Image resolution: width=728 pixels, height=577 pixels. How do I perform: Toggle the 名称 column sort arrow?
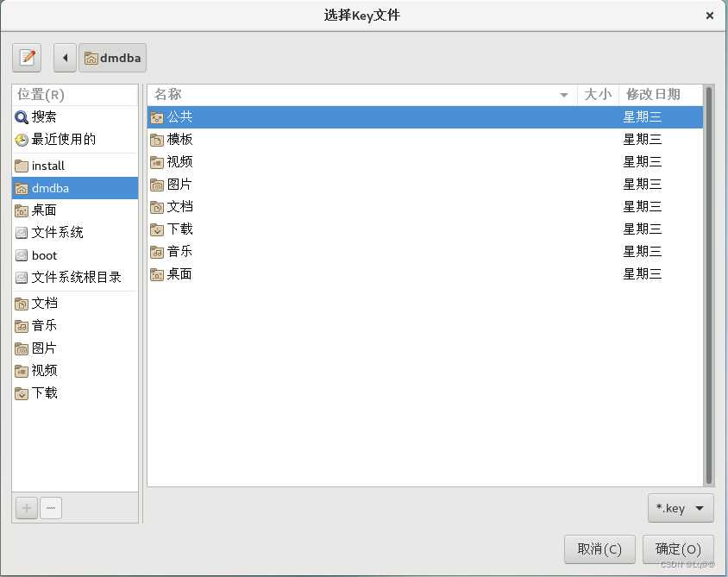(565, 94)
